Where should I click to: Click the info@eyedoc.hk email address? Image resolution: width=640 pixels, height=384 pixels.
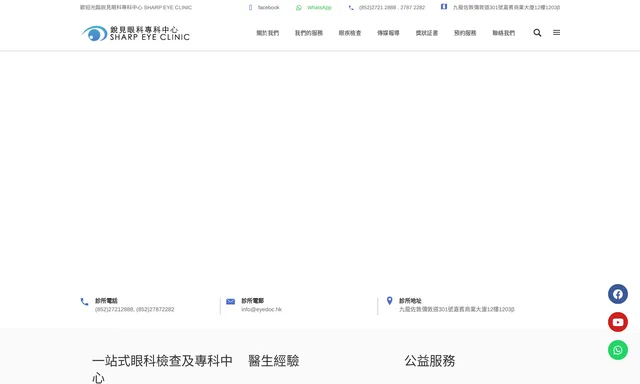point(262,309)
